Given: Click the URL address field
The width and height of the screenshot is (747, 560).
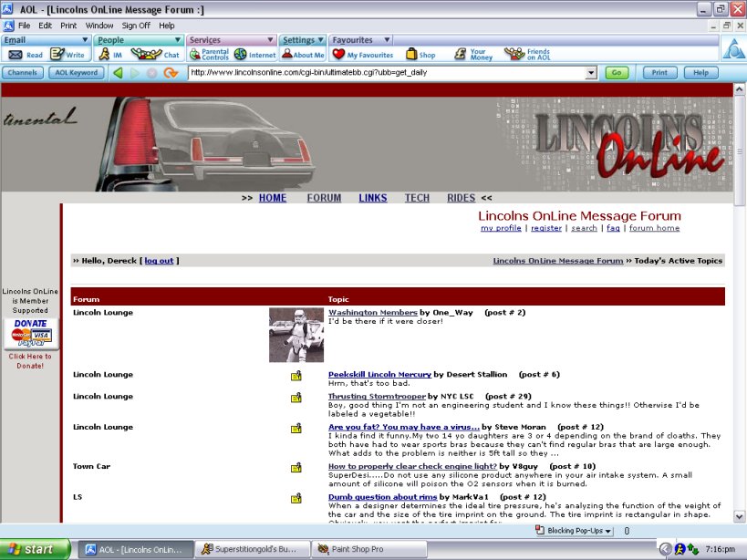Looking at the screenshot, I should [387, 73].
